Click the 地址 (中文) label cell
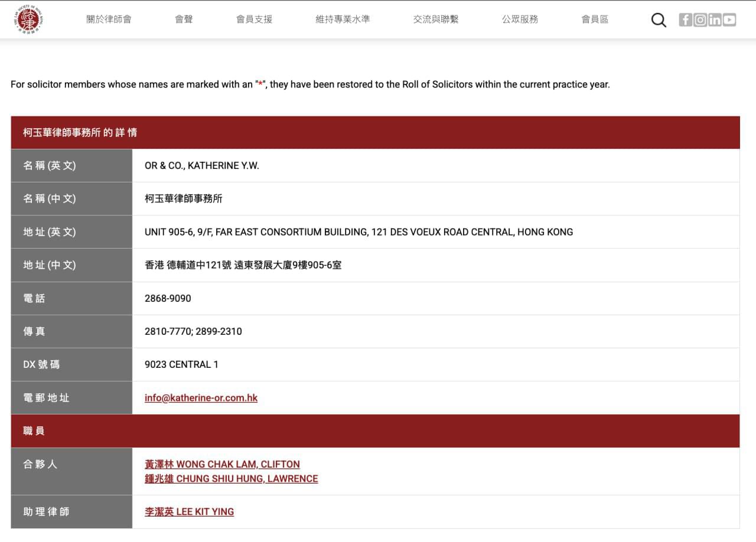 71,265
